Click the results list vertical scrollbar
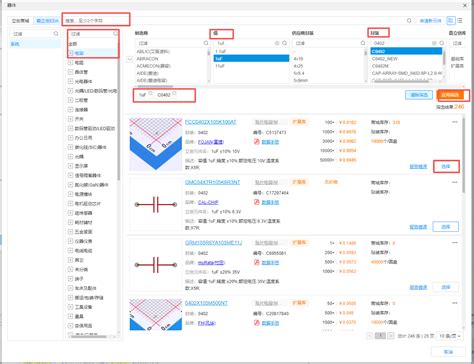This screenshot has width=474, height=364. click(x=463, y=155)
